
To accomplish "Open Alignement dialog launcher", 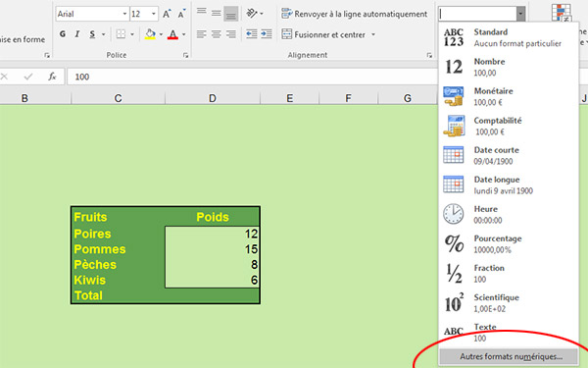I will [x=429, y=55].
